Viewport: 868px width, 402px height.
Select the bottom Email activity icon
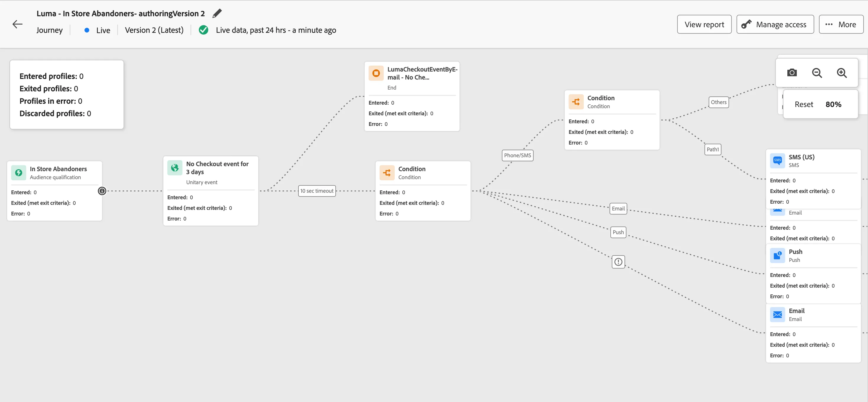777,315
